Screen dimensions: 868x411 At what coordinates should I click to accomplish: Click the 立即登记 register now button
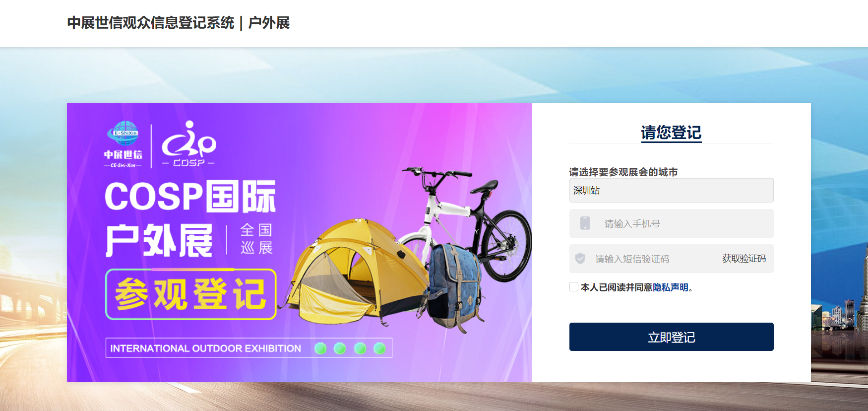pyautogui.click(x=671, y=337)
